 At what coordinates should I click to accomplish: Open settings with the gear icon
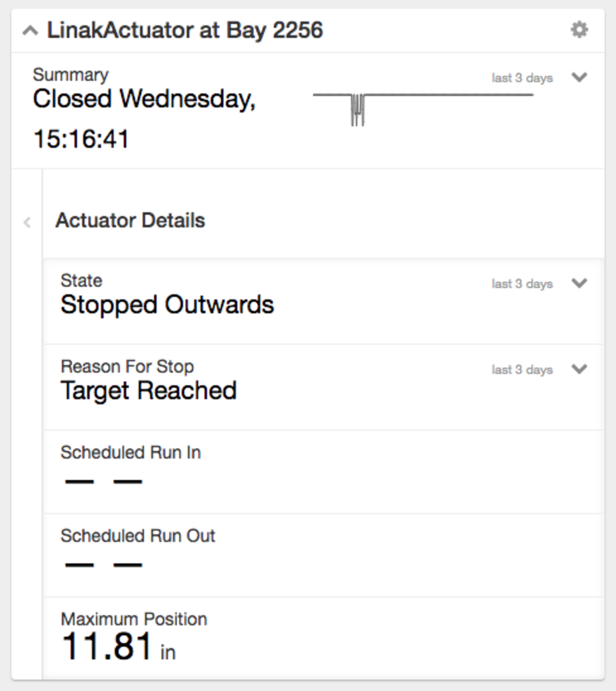tap(579, 30)
